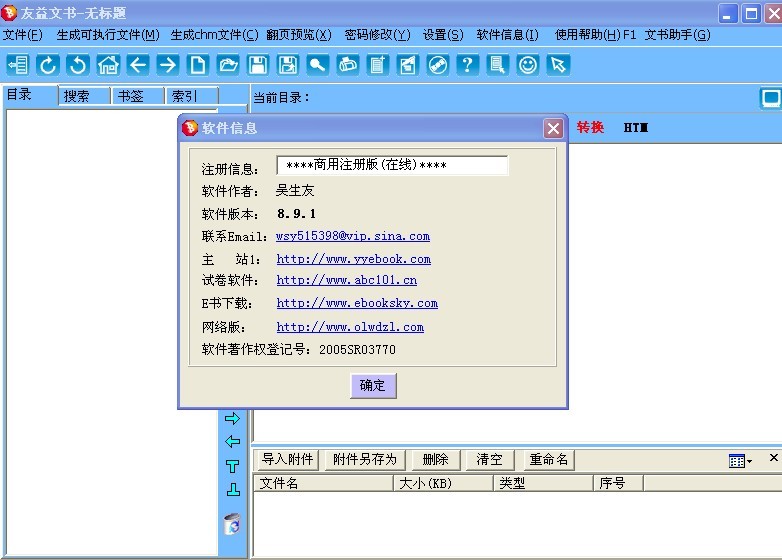782x560 pixels.
Task: Switch to the 书签 tab
Action: pyautogui.click(x=130, y=96)
